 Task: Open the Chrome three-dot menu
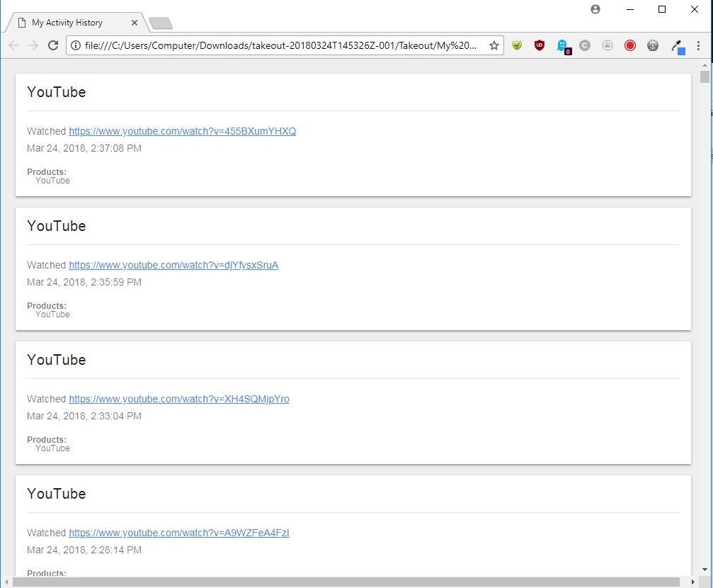click(x=698, y=45)
